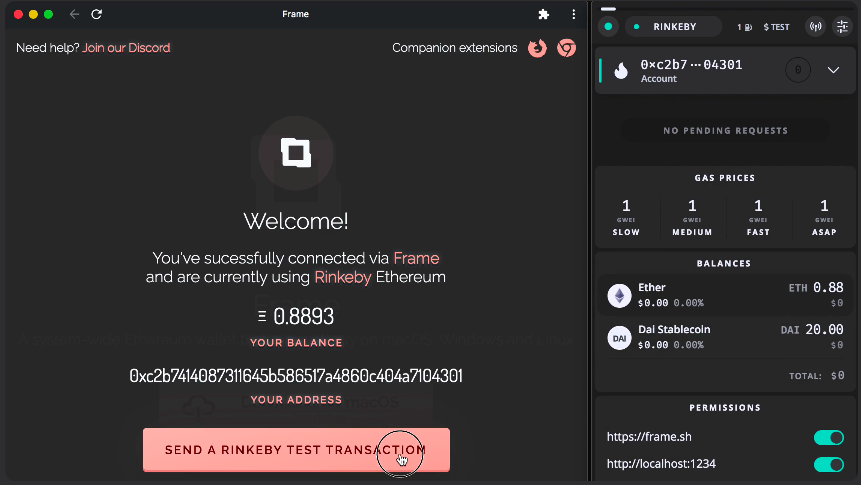
Task: Click the http://localhost:1234 permission label
Action: pyautogui.click(x=661, y=464)
